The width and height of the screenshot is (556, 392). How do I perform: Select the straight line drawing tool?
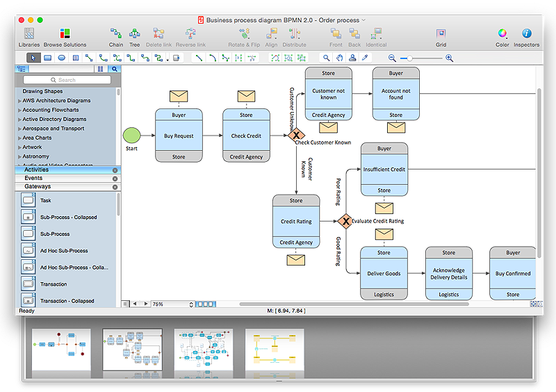click(x=199, y=58)
